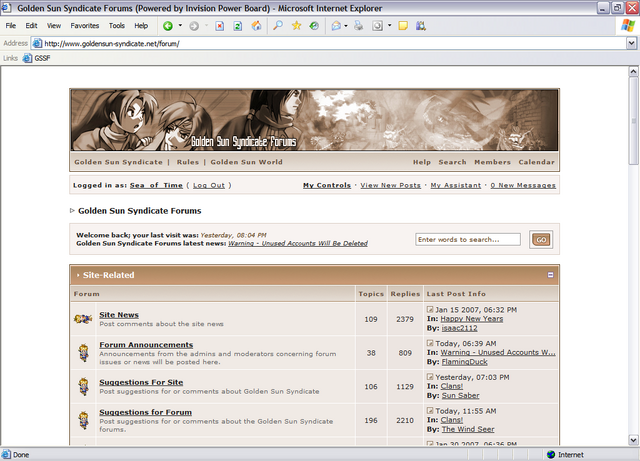This screenshot has height=461, width=640.
Task: Click the Edit page toolbar icon
Action: pyautogui.click(x=378, y=26)
